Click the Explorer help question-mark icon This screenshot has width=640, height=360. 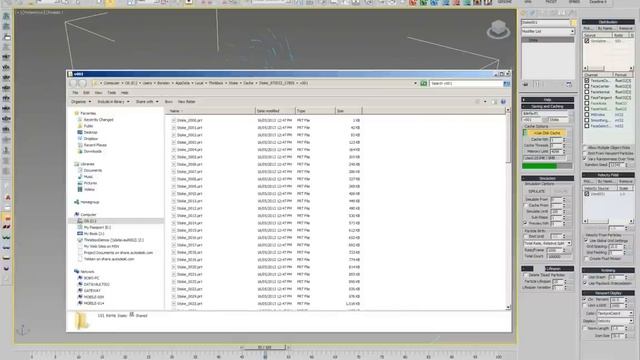click(x=503, y=102)
